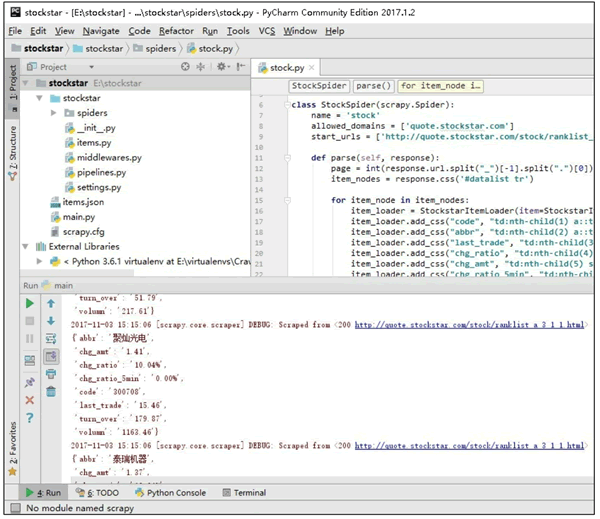Image resolution: width=600 pixels, height=519 pixels.
Task: Open first ranklist URL in Run output
Action: point(470,325)
